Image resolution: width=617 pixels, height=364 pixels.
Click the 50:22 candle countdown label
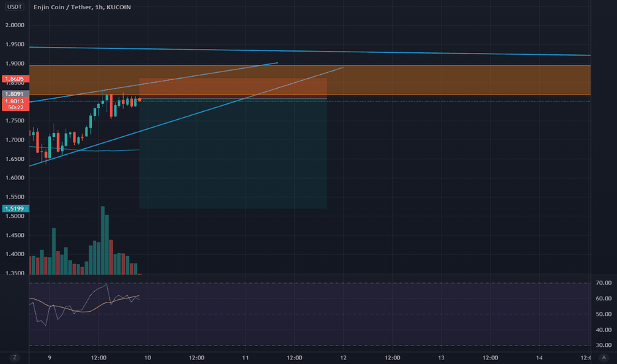point(15,107)
